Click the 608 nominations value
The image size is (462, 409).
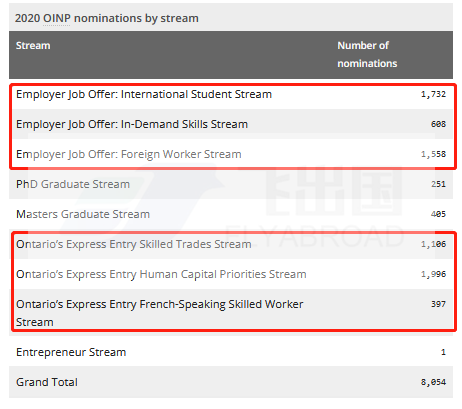pyautogui.click(x=438, y=124)
